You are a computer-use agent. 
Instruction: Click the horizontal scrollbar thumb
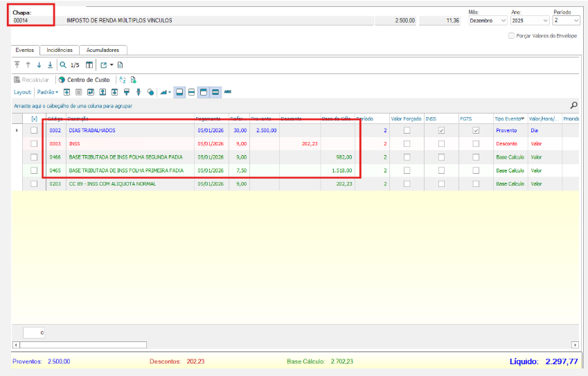(x=83, y=345)
